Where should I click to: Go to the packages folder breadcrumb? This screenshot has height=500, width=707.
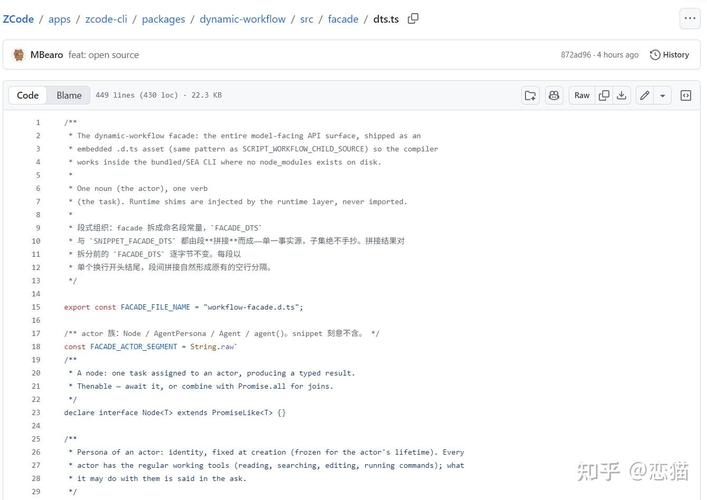click(163, 19)
